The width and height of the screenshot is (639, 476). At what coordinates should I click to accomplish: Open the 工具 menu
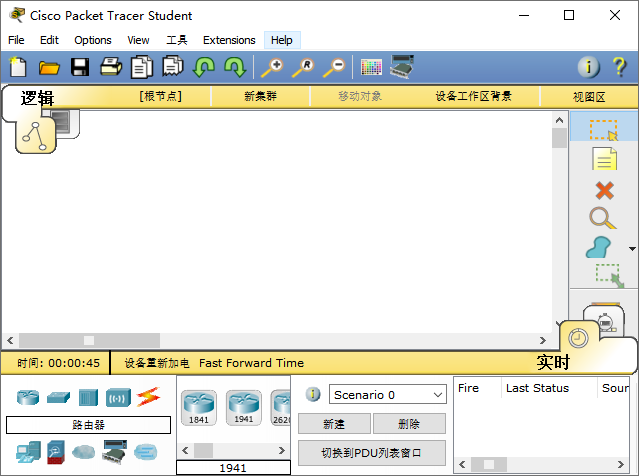click(176, 40)
